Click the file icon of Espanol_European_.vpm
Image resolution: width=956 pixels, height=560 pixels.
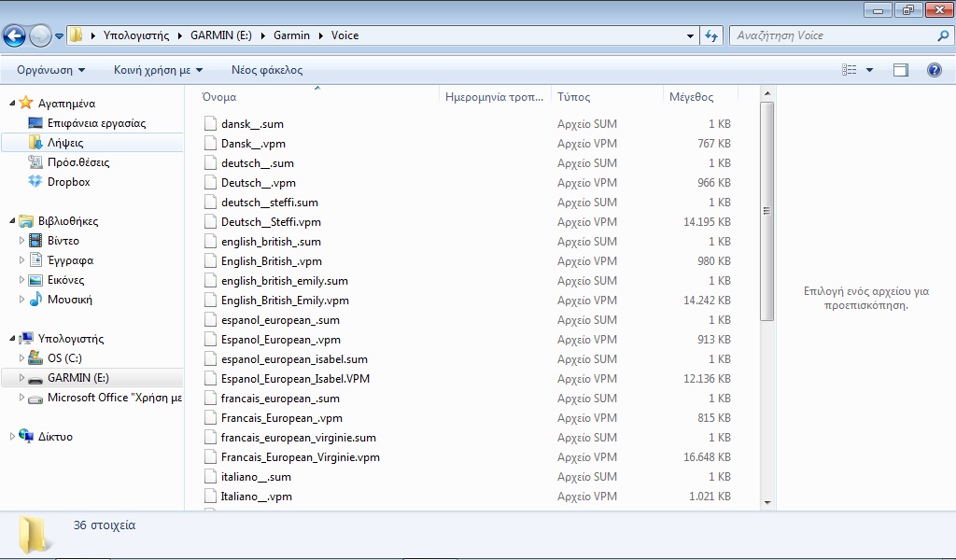click(210, 340)
